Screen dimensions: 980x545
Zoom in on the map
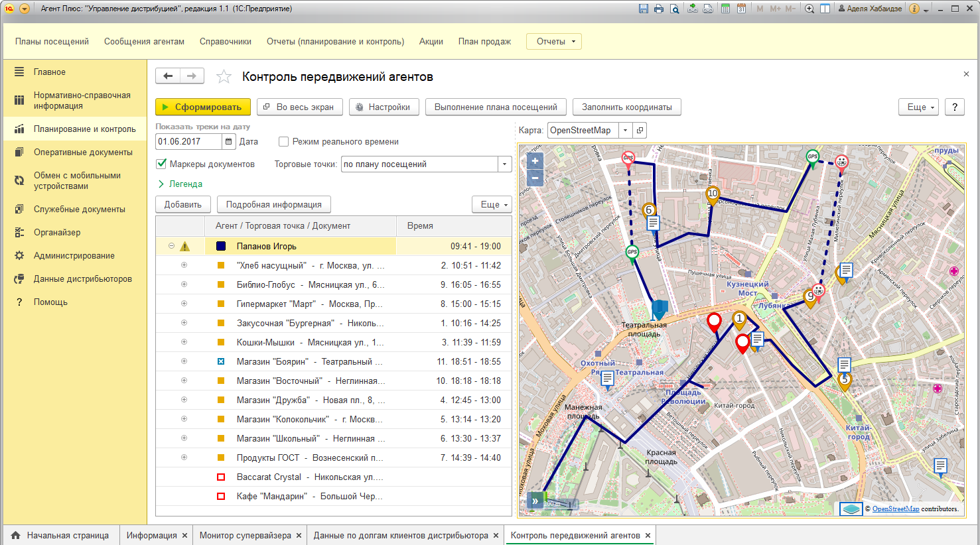535,161
